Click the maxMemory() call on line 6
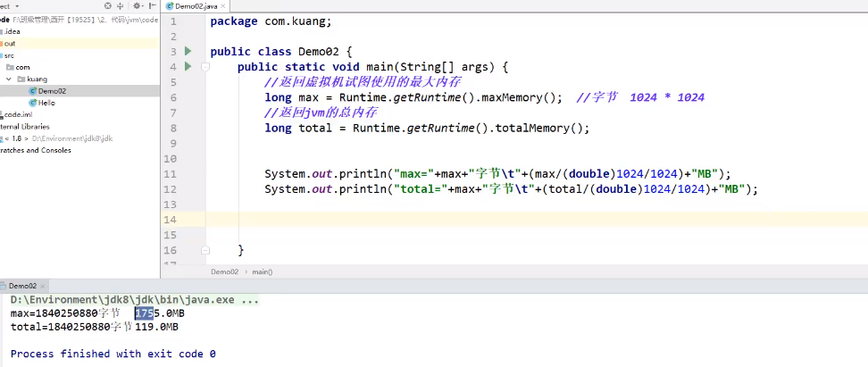The width and height of the screenshot is (868, 367). coord(521,97)
